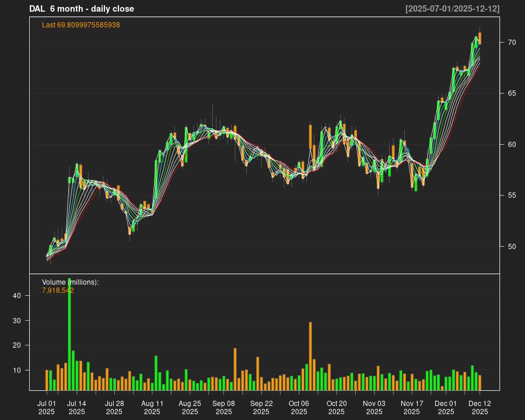Click the Jul 01 2025 date axis label
525x420 pixels.
coord(47,407)
